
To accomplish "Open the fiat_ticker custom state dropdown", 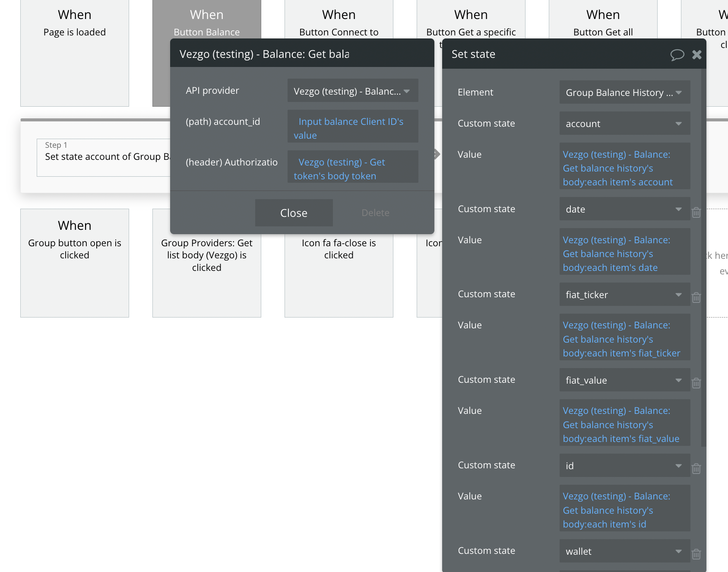I will click(624, 295).
